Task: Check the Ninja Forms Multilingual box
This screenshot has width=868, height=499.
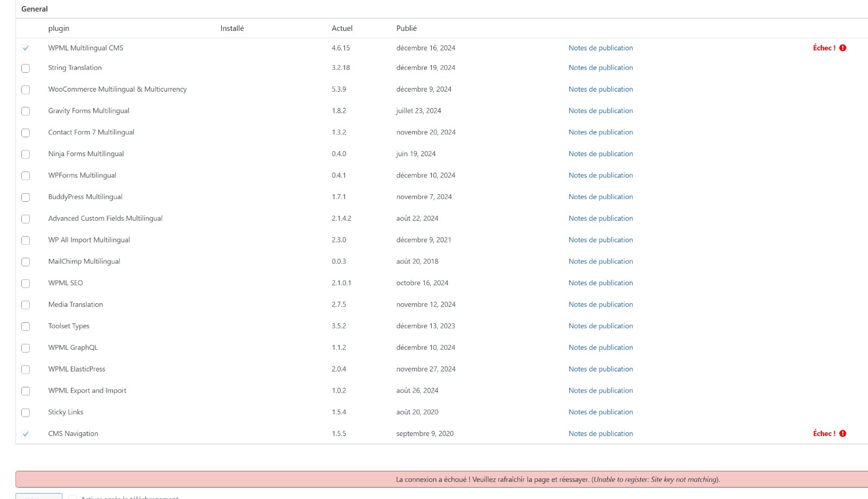Action: [x=25, y=155]
